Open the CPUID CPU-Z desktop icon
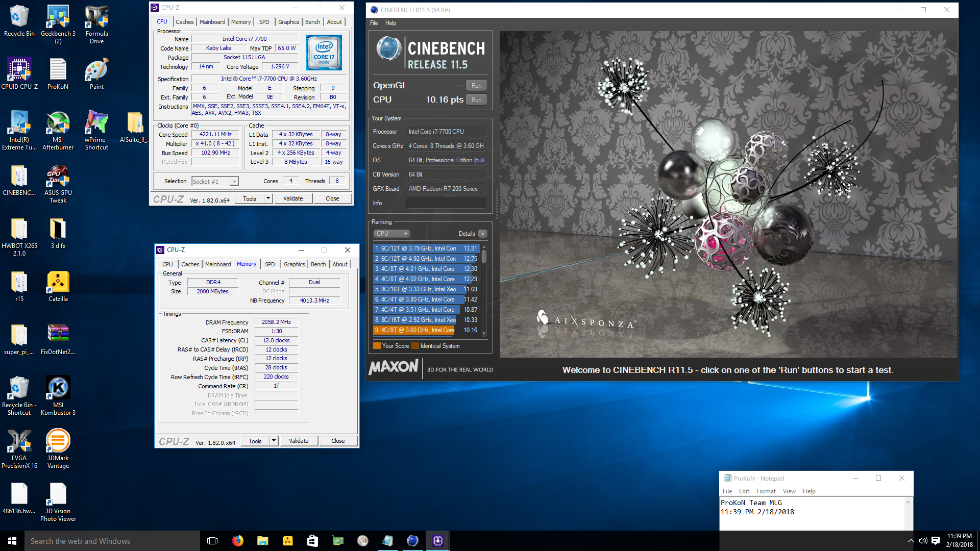This screenshot has width=980, height=551. [19, 73]
